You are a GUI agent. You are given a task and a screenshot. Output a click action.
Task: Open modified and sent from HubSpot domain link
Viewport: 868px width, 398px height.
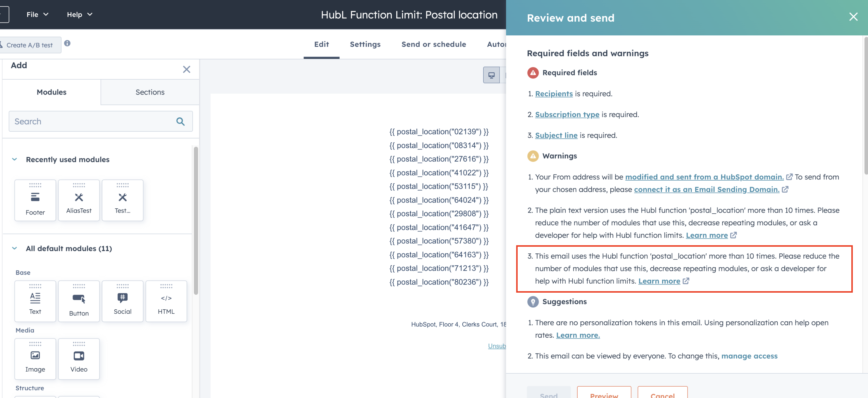704,177
